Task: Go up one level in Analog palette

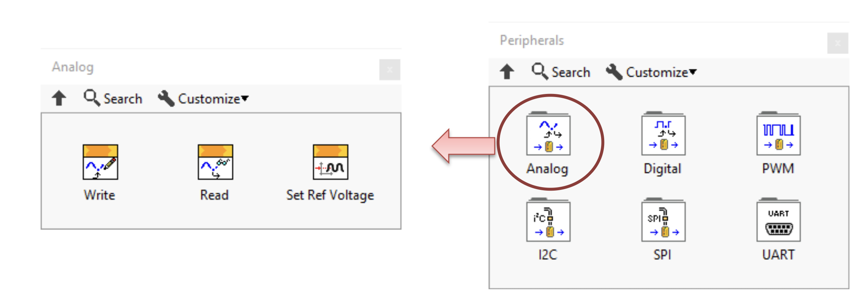Action: (x=59, y=98)
